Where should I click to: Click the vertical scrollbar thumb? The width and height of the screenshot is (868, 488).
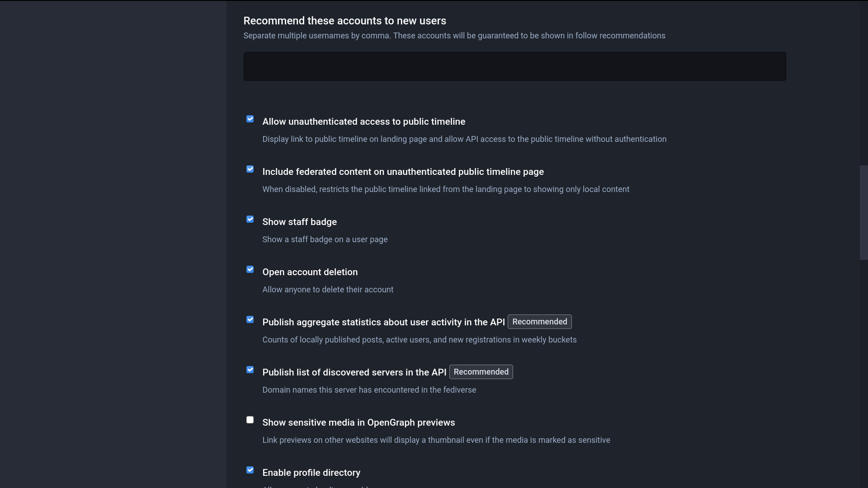point(863,212)
